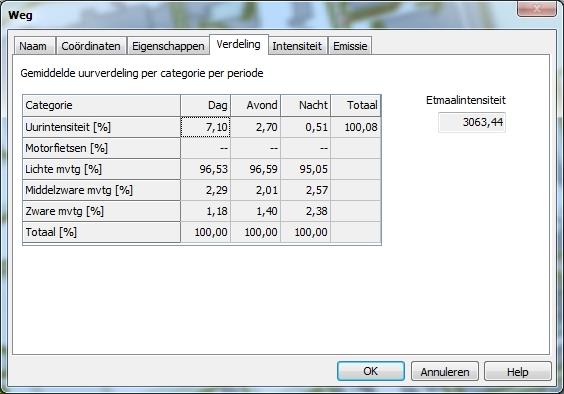Select Middelzware mvtg Nacht value 2,57
This screenshot has height=394, width=564.
coord(306,190)
